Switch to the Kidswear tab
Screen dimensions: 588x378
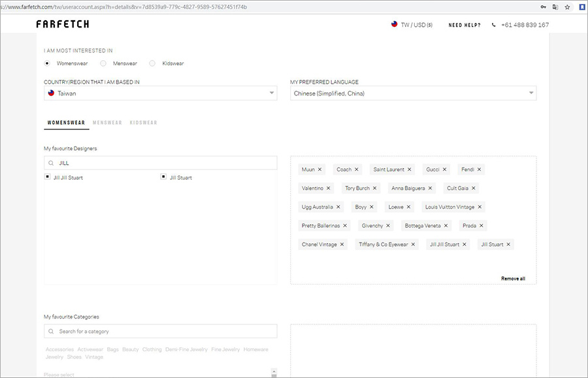143,123
